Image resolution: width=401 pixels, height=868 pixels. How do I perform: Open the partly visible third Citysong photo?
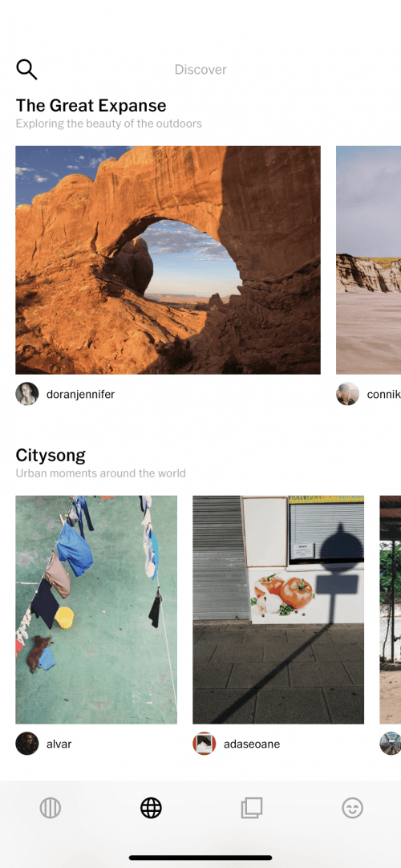(391, 610)
